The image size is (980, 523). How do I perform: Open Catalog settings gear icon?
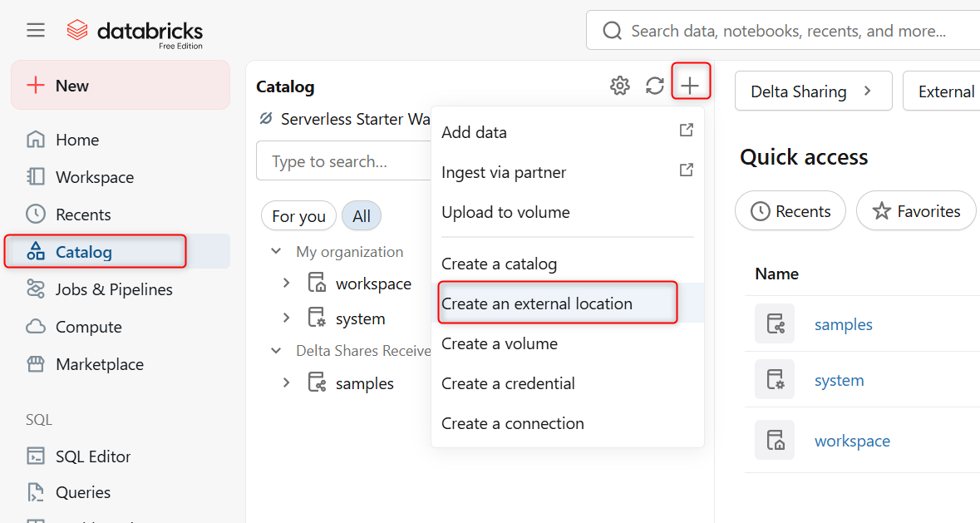pos(620,86)
